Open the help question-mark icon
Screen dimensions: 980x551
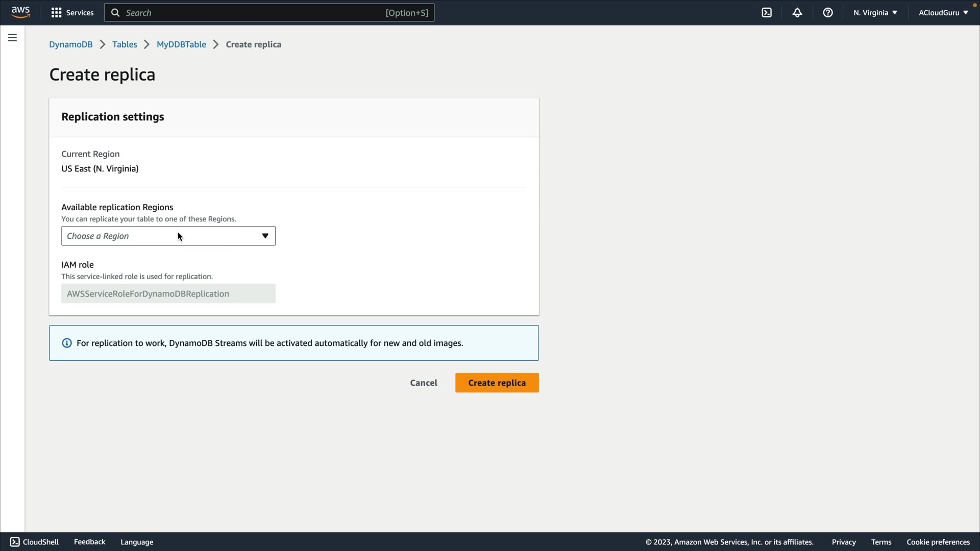(x=828, y=13)
